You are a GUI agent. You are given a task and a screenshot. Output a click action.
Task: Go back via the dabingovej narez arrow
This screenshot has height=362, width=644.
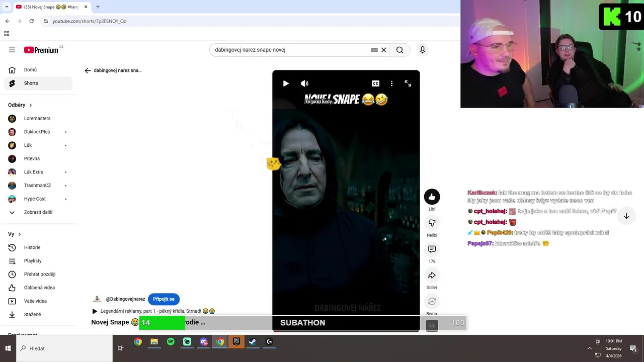click(88, 70)
